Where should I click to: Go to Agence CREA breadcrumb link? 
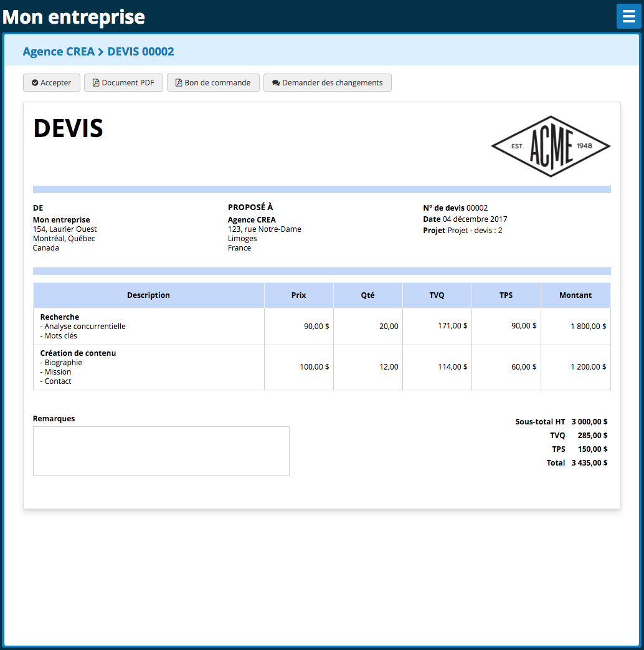point(59,52)
